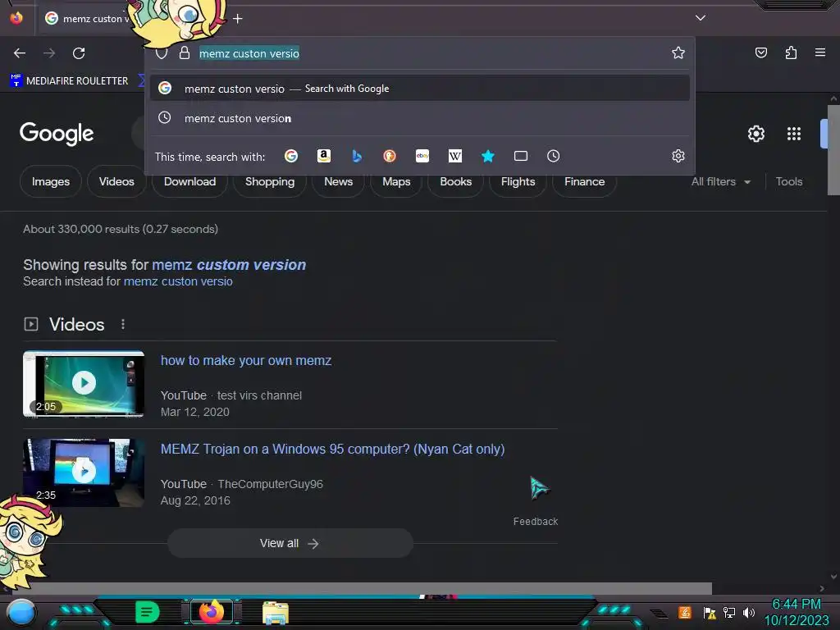Open search settings gear in dropdown
The image size is (840, 630).
(678, 156)
